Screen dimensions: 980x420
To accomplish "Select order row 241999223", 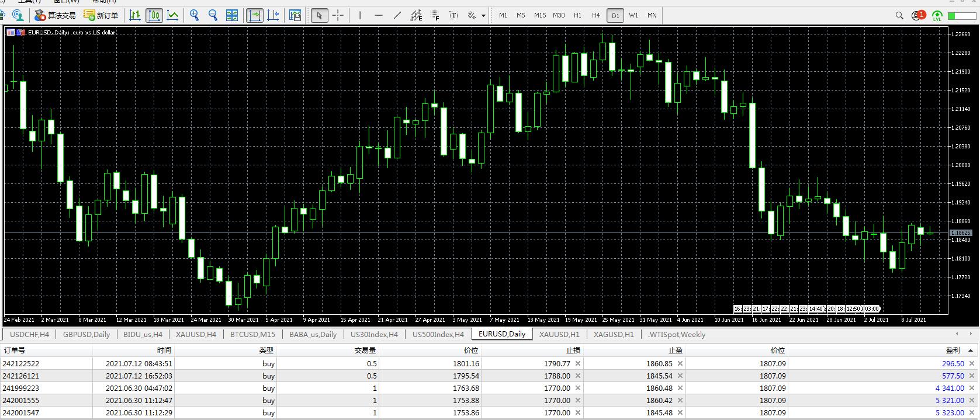I will [x=490, y=388].
